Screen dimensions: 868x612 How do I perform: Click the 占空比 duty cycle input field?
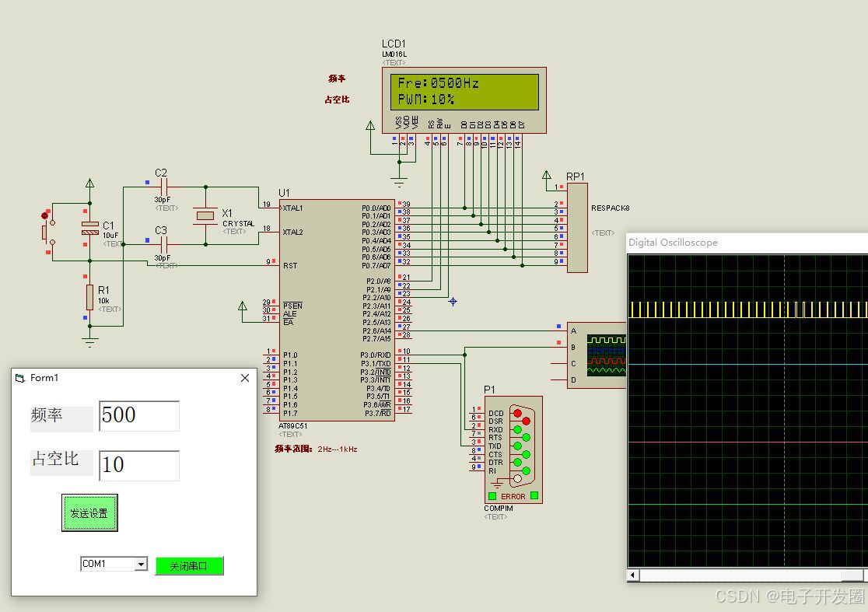pos(139,465)
